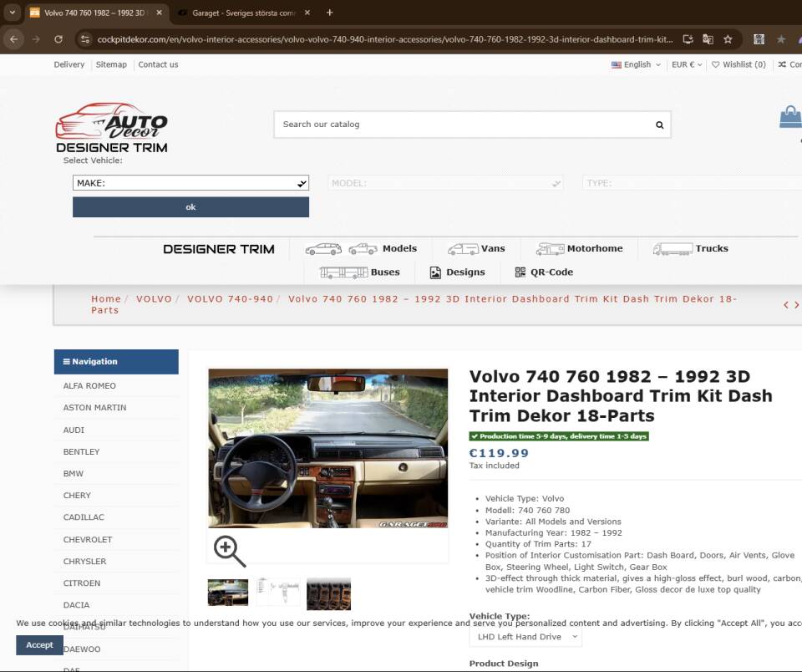Open the shopping bag cart icon
Viewport: 802px width, 672px height.
point(790,117)
